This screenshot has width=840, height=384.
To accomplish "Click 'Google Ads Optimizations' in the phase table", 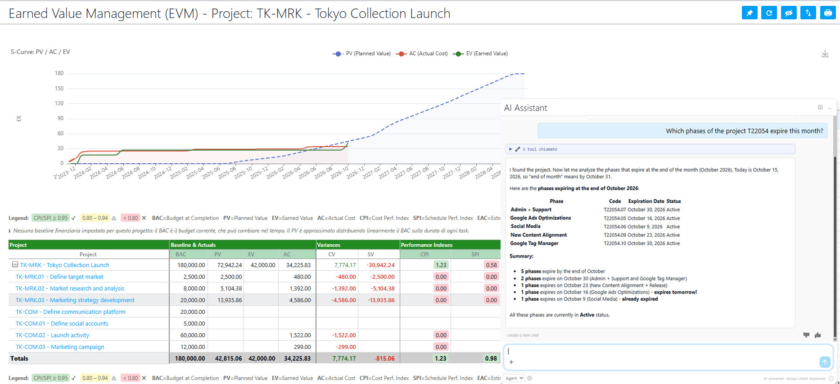I will click(x=540, y=218).
